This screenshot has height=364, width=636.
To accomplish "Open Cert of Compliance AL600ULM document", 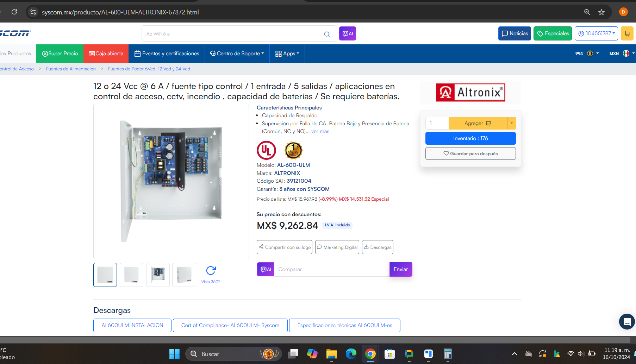I will (230, 325).
